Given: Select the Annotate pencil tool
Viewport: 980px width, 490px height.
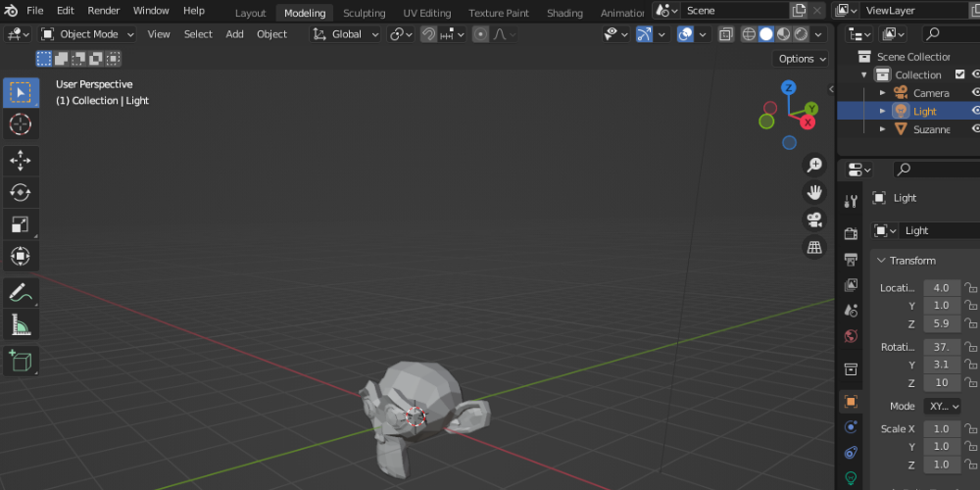Looking at the screenshot, I should 21,292.
